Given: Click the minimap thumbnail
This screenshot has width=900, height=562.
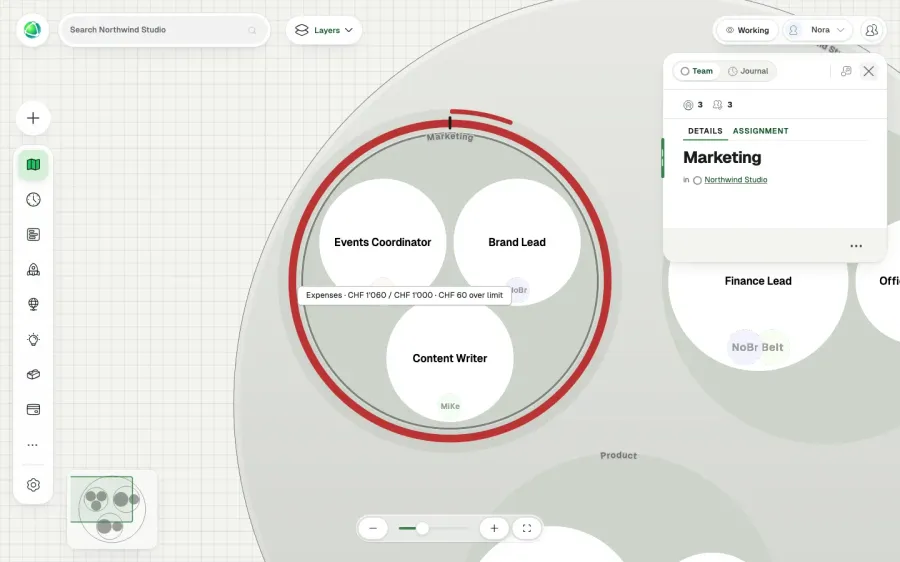Looking at the screenshot, I should (112, 509).
